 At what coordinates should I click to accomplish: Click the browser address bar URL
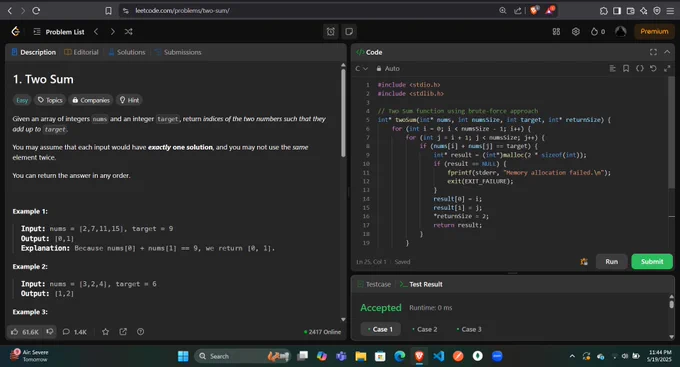tap(183, 10)
